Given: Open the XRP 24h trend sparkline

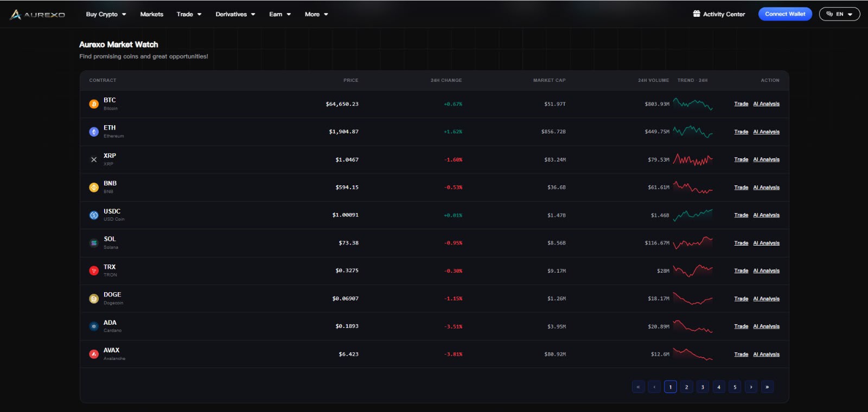Looking at the screenshot, I should (x=693, y=159).
